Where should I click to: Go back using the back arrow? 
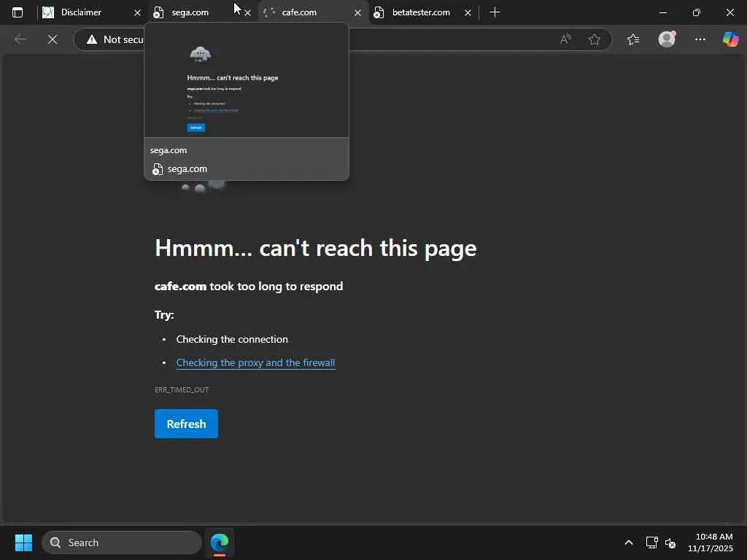[x=20, y=39]
